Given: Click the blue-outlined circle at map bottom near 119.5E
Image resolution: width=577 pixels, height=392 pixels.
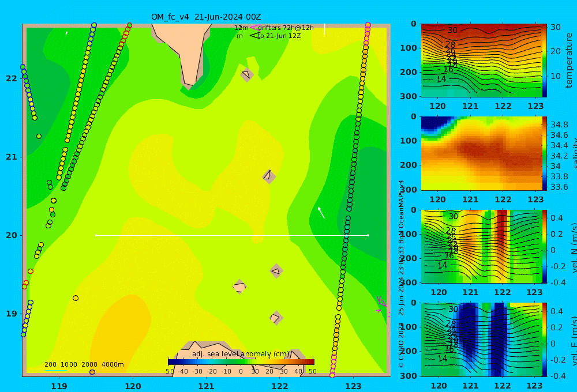Looking at the screenshot, I should [92, 372].
